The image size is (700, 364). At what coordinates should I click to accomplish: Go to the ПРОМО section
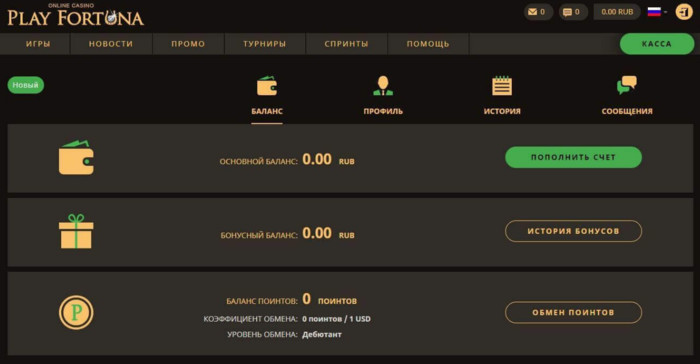[x=188, y=44]
